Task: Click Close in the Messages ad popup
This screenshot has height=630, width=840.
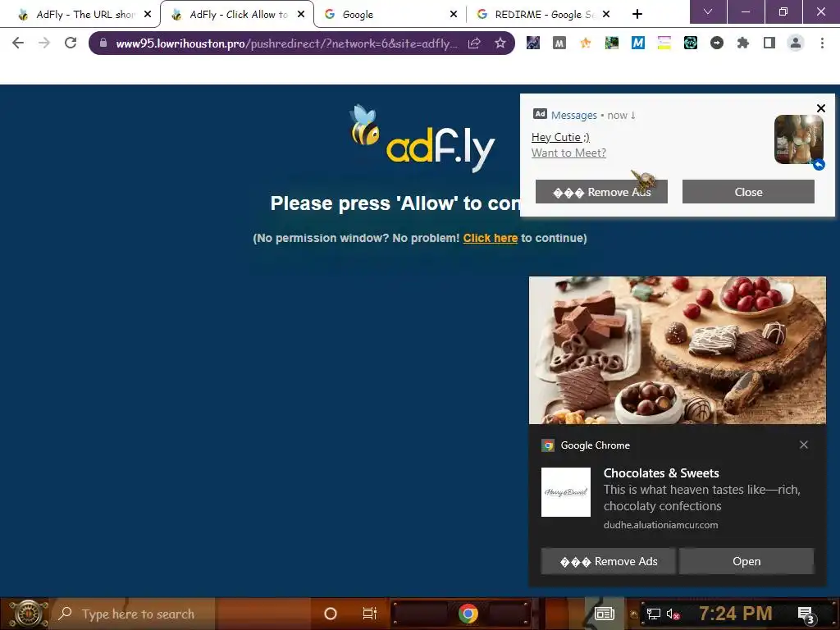Action: tap(748, 192)
